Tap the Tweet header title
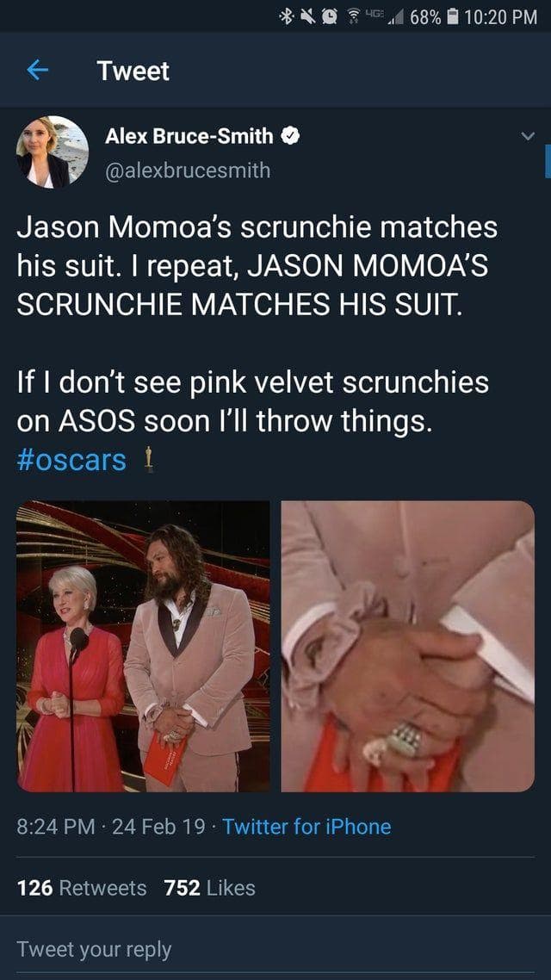Image resolution: width=551 pixels, height=980 pixels. (133, 71)
